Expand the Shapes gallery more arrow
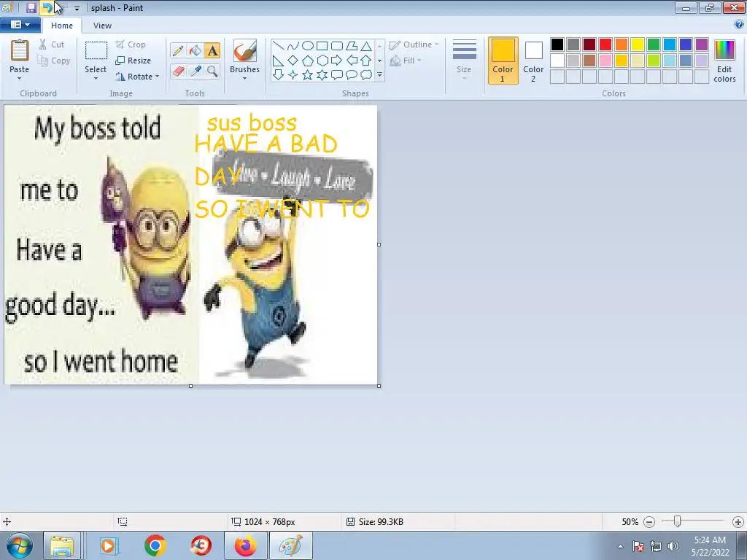 (379, 75)
